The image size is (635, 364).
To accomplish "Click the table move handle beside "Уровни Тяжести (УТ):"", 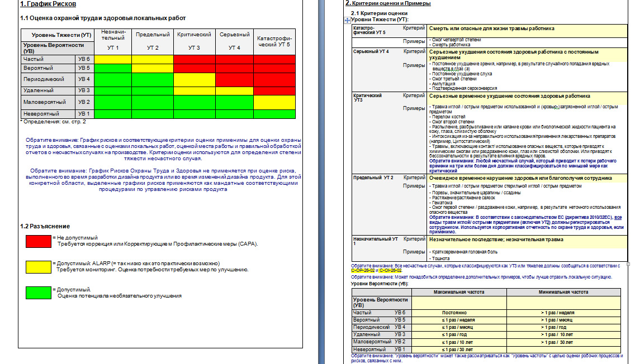I will (x=348, y=20).
